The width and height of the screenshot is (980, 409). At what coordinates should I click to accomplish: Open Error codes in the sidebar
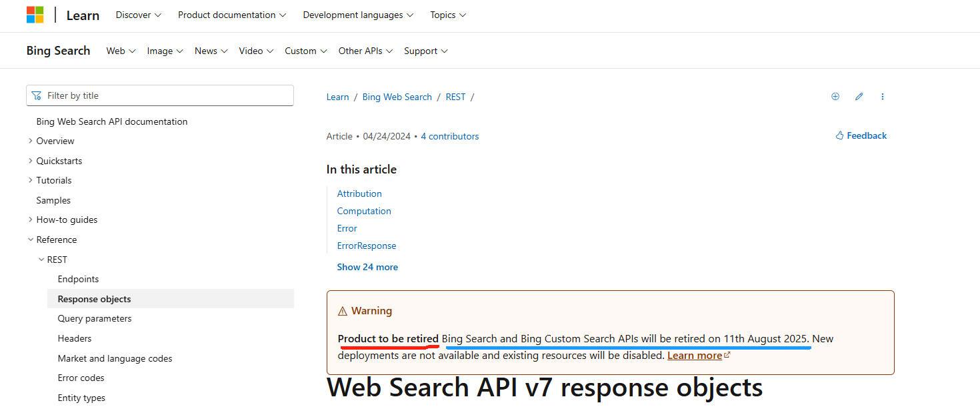point(81,378)
